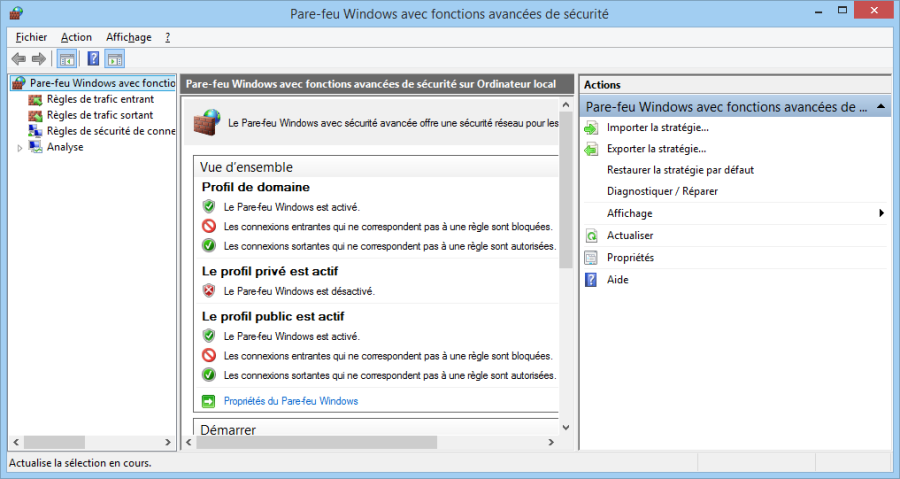
Task: Click the blue Help toolbar icon
Action: [x=93, y=59]
